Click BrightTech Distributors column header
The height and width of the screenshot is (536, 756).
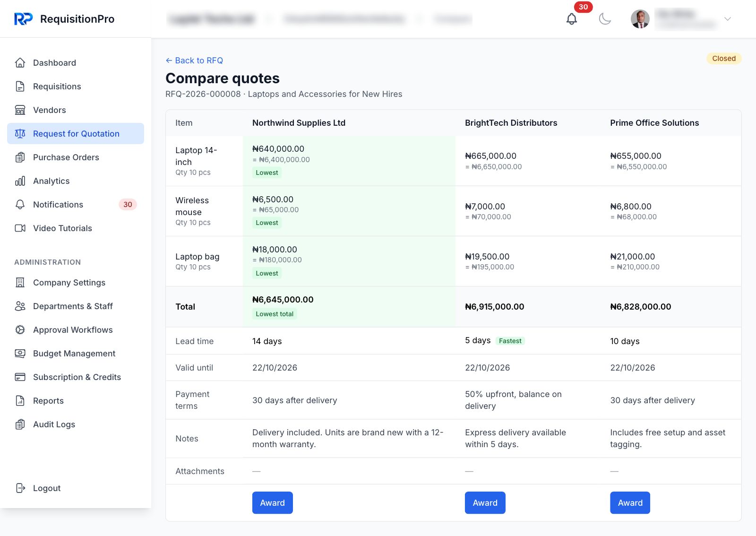point(511,123)
